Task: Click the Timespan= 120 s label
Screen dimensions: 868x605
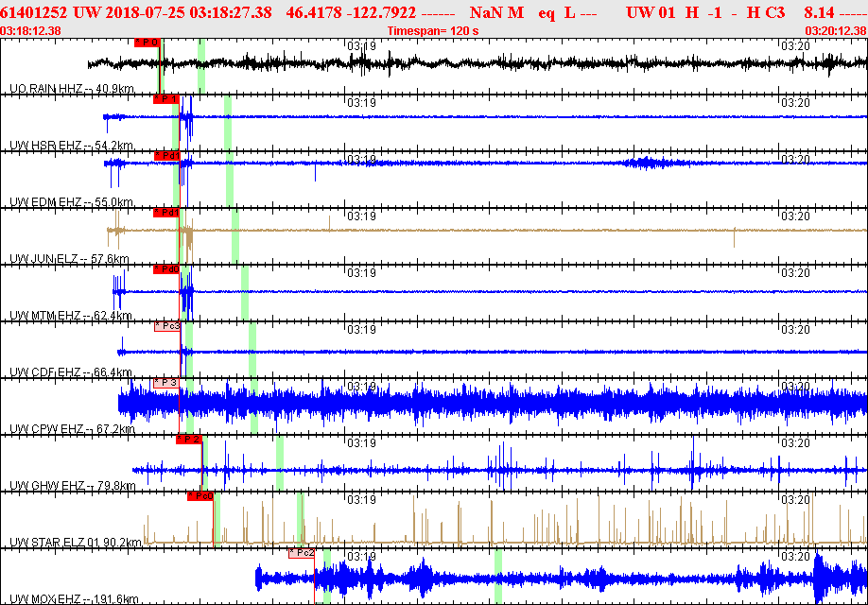Action: [433, 31]
